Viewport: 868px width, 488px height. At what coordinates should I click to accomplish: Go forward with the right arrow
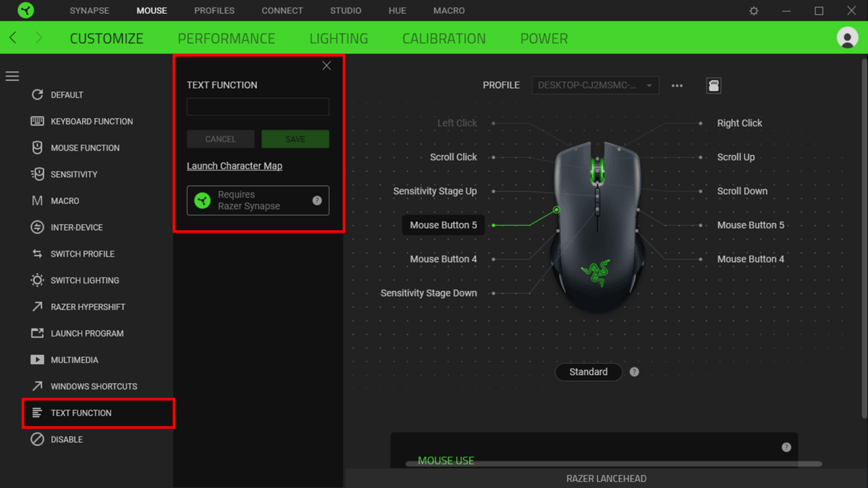point(39,38)
